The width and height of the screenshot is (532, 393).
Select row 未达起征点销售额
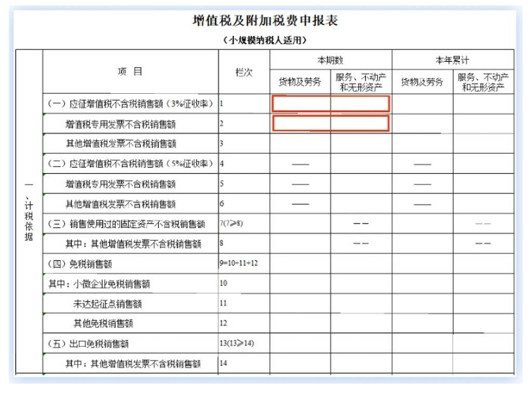130,304
